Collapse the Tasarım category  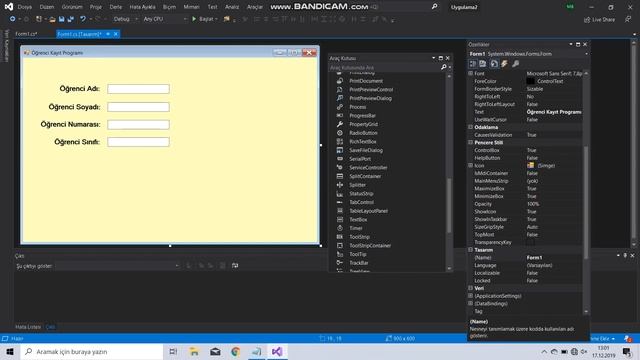[470, 250]
